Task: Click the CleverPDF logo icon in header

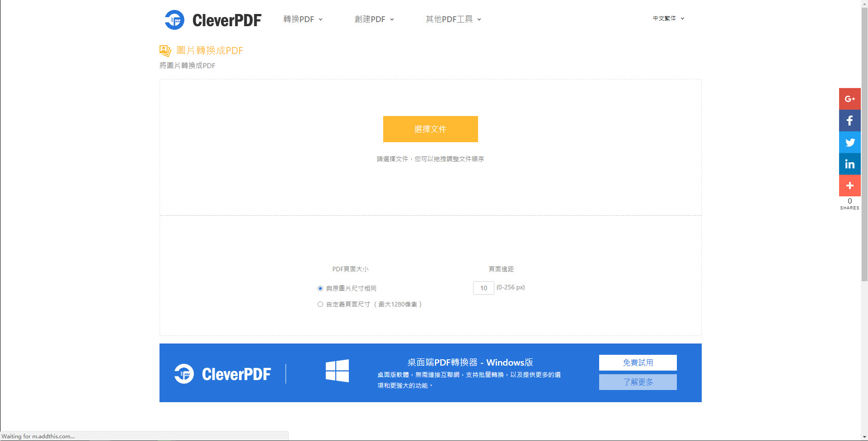Action: pyautogui.click(x=174, y=20)
